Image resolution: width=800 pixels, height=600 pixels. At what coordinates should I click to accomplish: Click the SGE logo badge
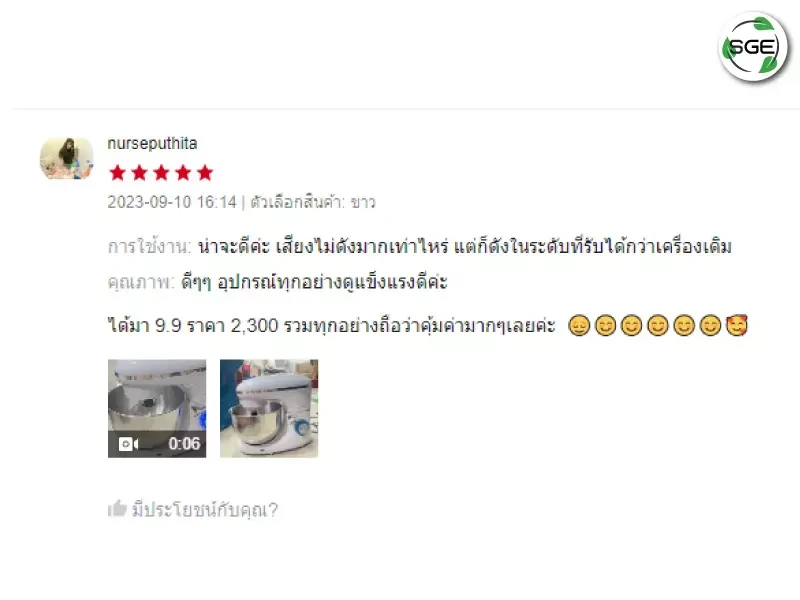(753, 47)
